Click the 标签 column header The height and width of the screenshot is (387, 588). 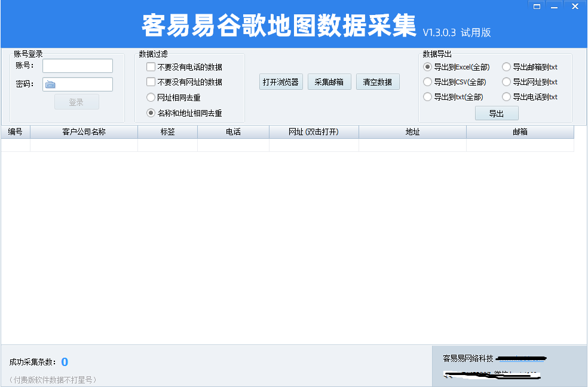point(168,132)
